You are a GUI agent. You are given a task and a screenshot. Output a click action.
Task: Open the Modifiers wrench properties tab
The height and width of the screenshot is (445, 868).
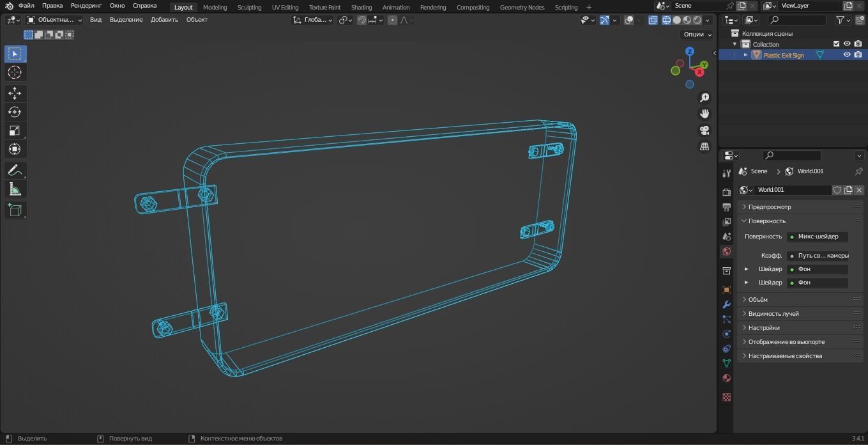(726, 304)
